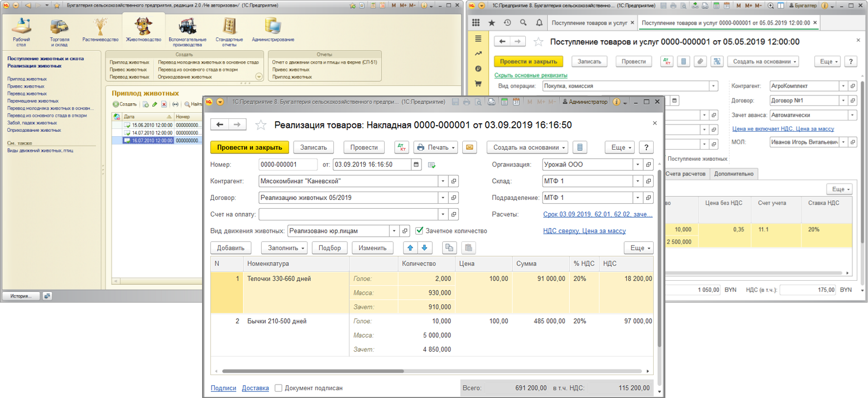Screen dimensions: 868x398
Task: Check the Документ подписан checkbox
Action: 279,388
